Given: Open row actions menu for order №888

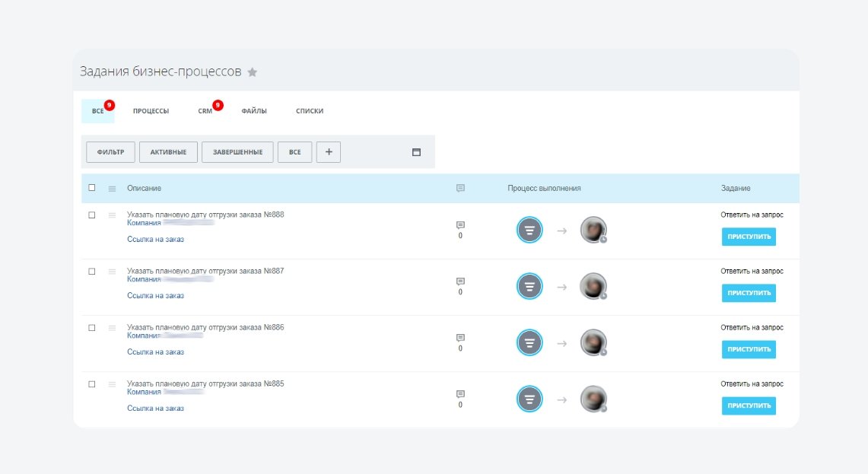Looking at the screenshot, I should (x=112, y=215).
